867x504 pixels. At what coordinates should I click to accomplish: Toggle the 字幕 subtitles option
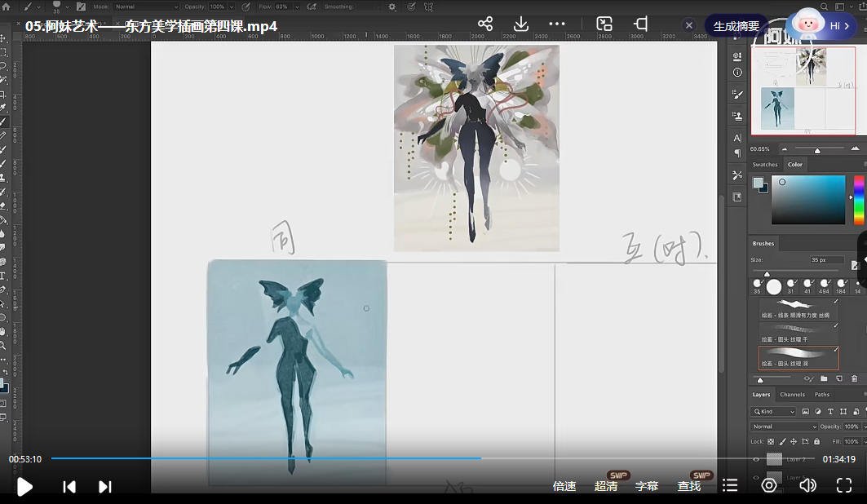pyautogui.click(x=647, y=485)
